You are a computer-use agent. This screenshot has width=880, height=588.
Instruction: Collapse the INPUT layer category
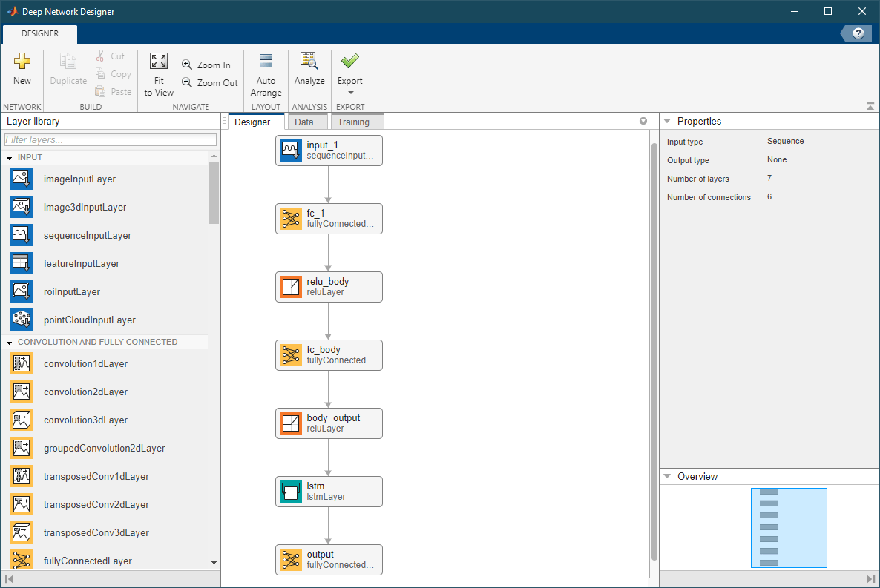click(x=10, y=158)
